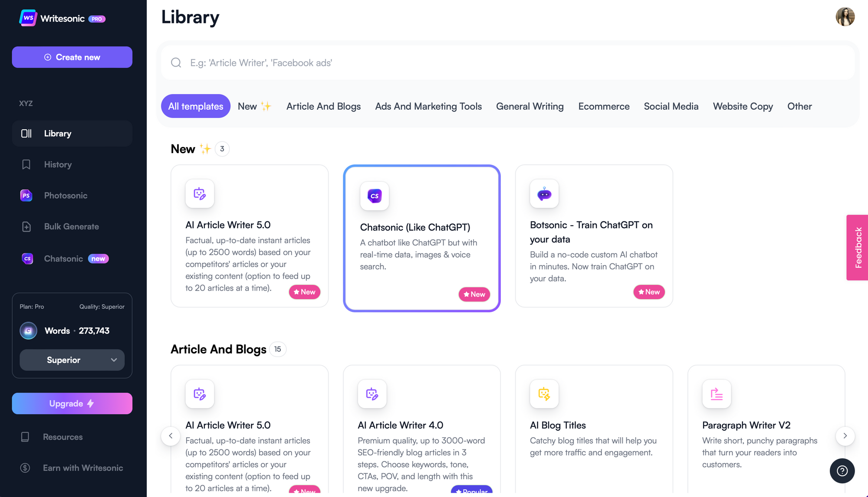Click the Create new button icon
The image size is (868, 497).
48,57
